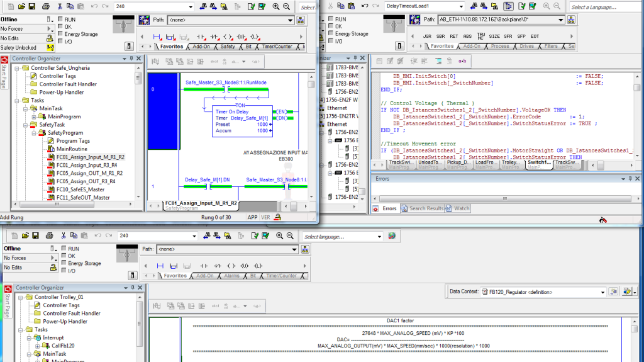Expand the MainProgram node under MainTask in Safe_Ungheria

pos(34,117)
